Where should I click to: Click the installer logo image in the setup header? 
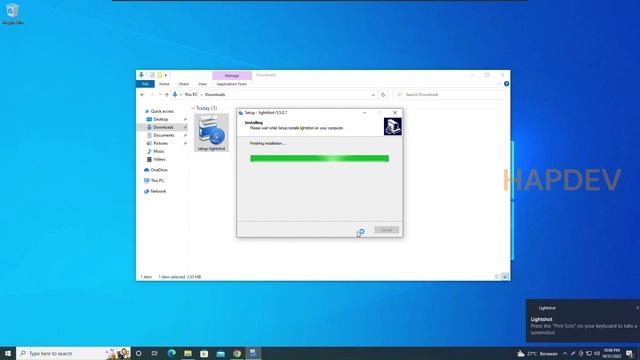392,127
